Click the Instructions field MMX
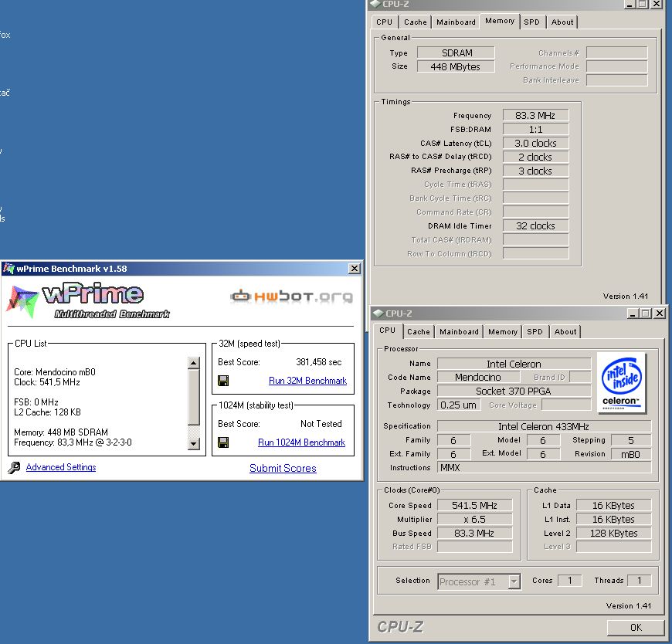The image size is (672, 644). [544, 467]
